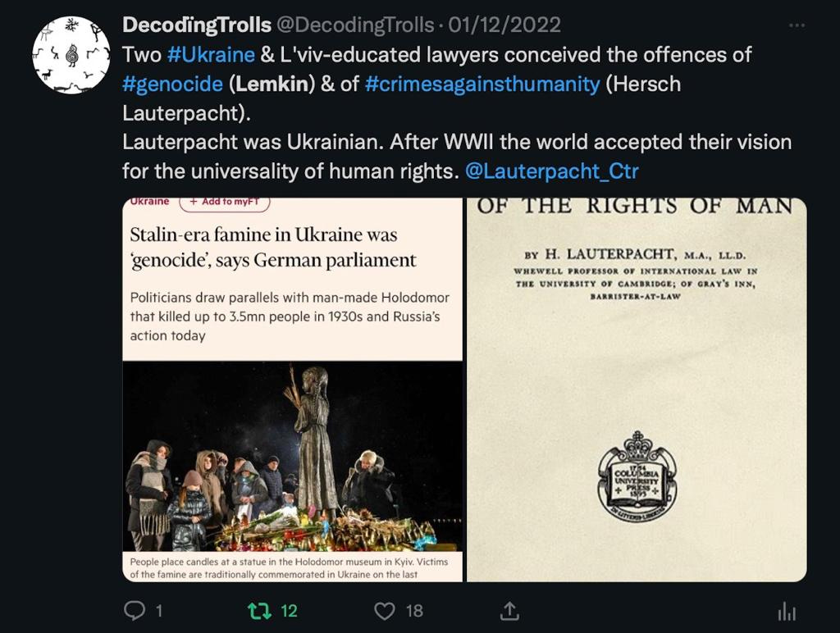Click the likes count 18
840x633 pixels.
coord(414,611)
